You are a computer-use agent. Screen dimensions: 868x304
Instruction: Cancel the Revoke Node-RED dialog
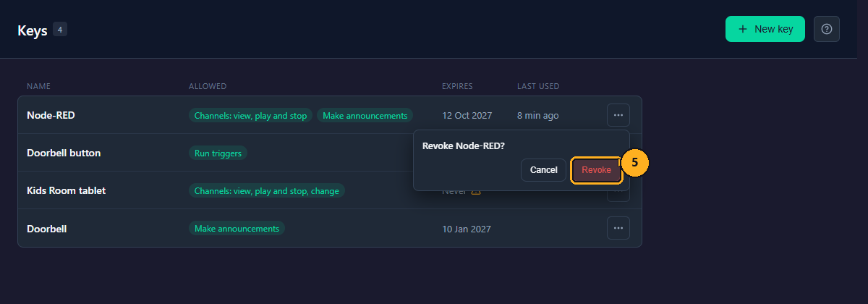click(543, 170)
